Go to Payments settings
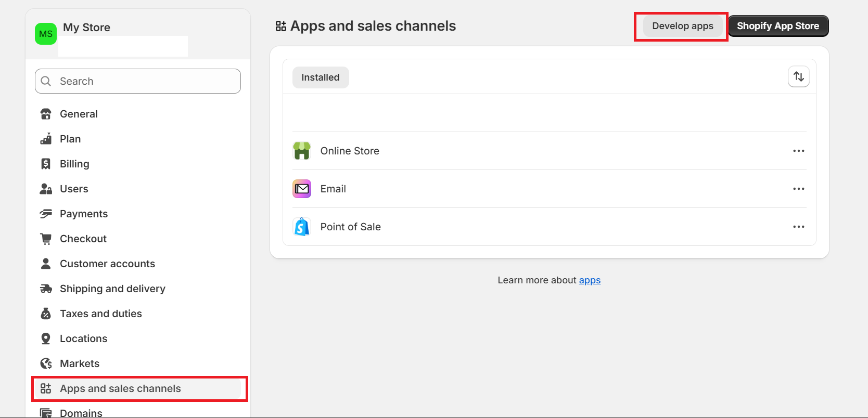Screen dimensions: 868x418 click(84, 214)
